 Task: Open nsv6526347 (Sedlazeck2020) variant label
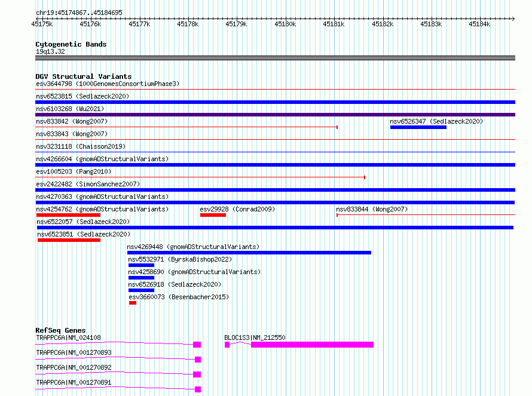click(x=436, y=121)
